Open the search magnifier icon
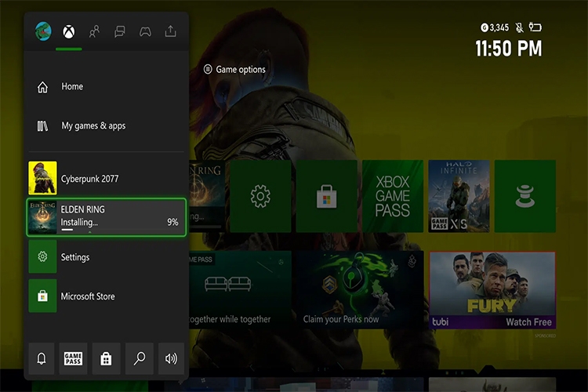 click(x=139, y=358)
